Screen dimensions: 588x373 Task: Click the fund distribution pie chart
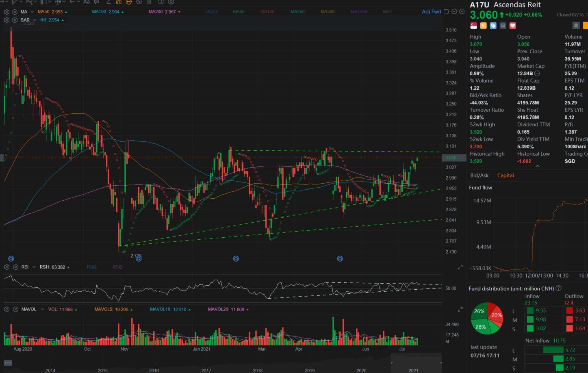tap(487, 318)
